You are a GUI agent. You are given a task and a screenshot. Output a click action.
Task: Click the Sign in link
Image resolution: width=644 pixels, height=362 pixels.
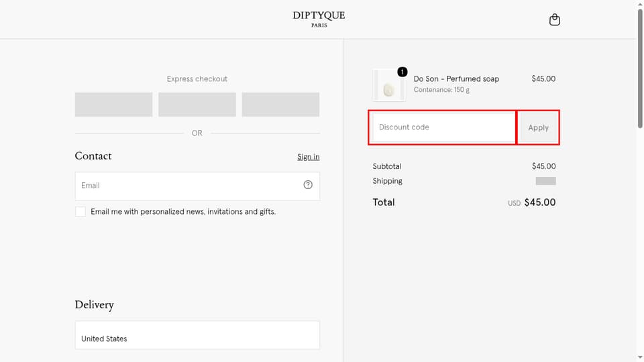308,157
